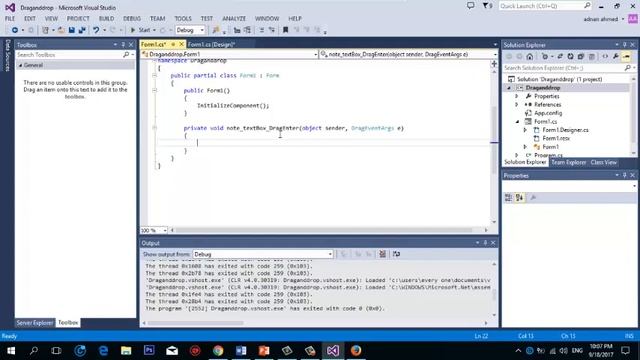The image size is (640, 360).
Task: Expand the Form1.Designer.cs node
Action: [x=525, y=130]
